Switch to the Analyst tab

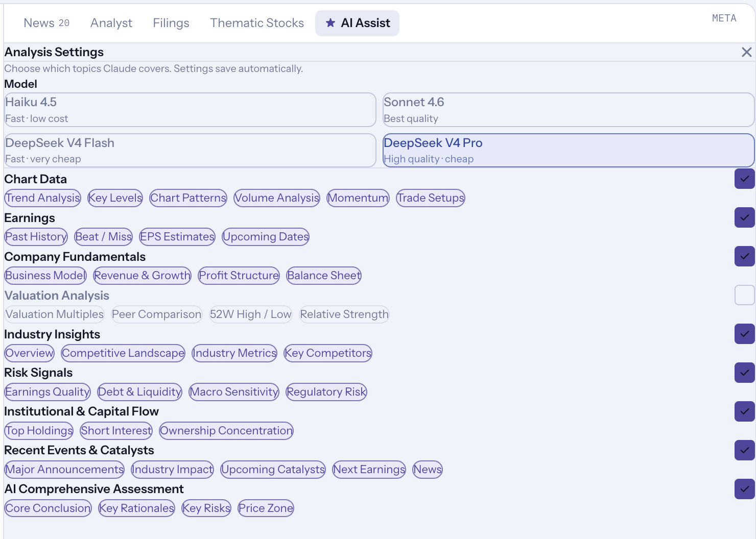click(x=111, y=23)
